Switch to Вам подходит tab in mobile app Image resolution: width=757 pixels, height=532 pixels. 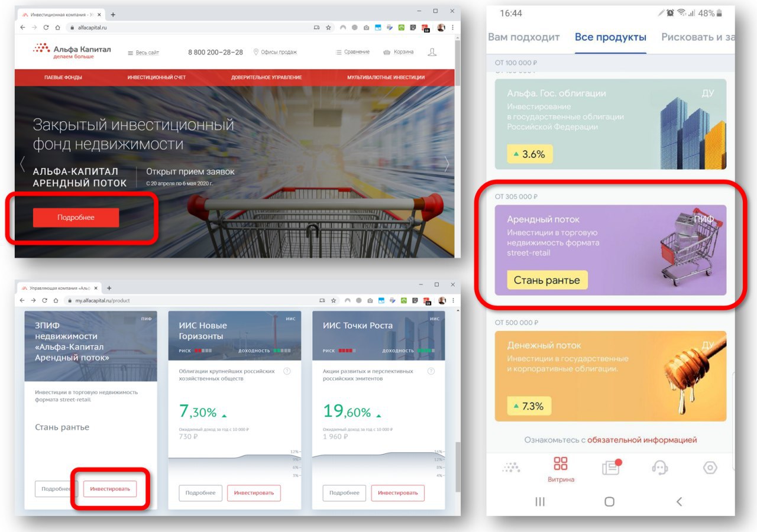pyautogui.click(x=523, y=37)
